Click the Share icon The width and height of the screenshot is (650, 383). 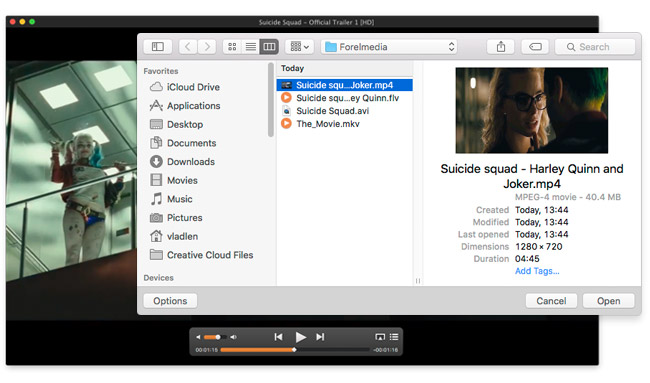[501, 47]
